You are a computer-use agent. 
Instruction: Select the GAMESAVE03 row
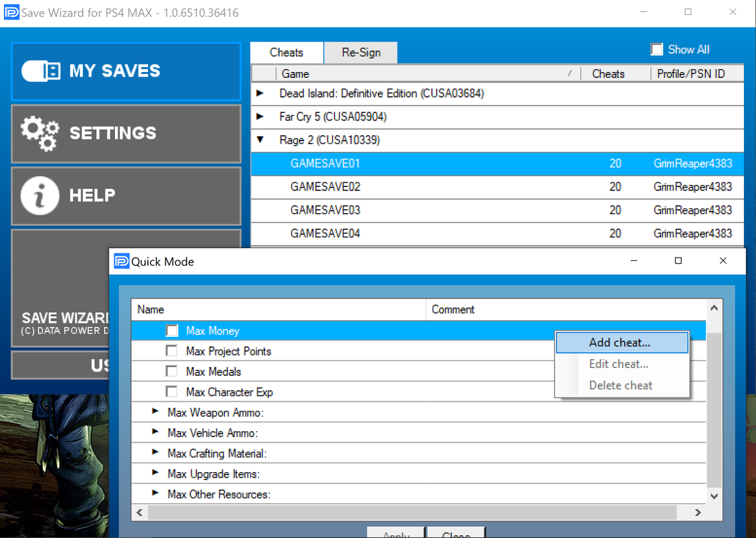(497, 210)
